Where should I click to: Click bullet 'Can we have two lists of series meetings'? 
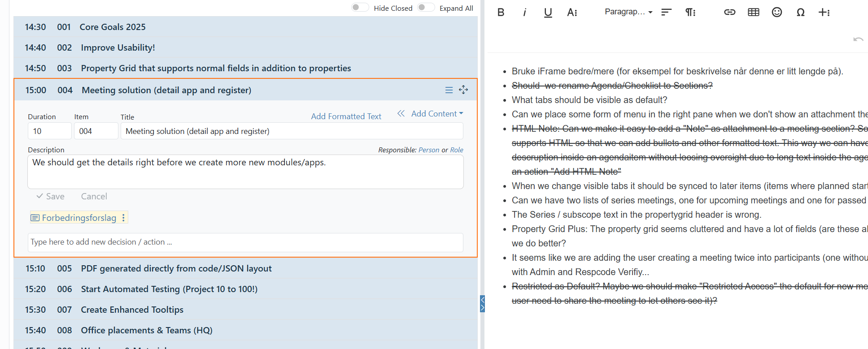coord(689,200)
